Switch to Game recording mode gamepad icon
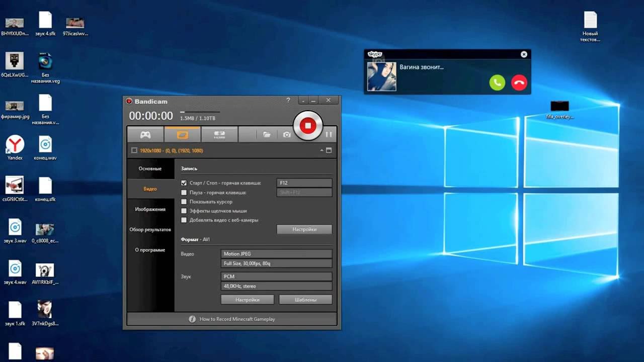644x362 pixels. (x=145, y=135)
